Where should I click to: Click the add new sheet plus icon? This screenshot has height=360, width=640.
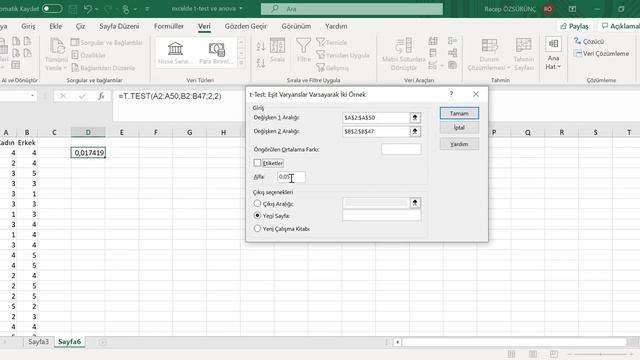(102, 342)
